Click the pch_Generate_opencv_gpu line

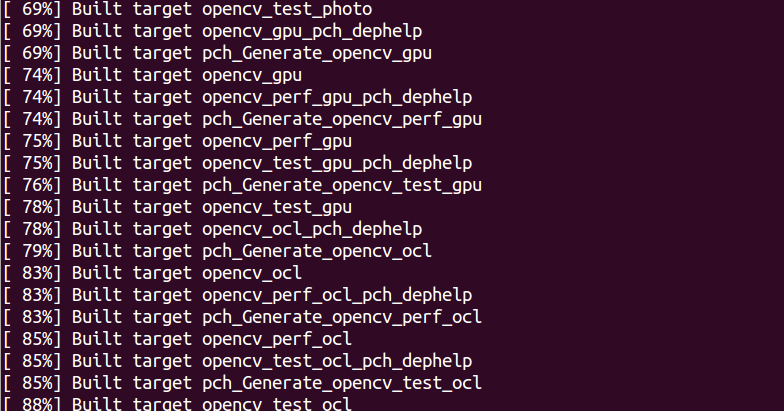(218, 54)
